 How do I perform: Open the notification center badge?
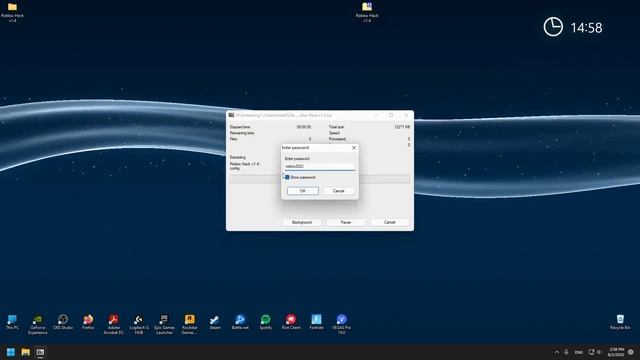[631, 352]
